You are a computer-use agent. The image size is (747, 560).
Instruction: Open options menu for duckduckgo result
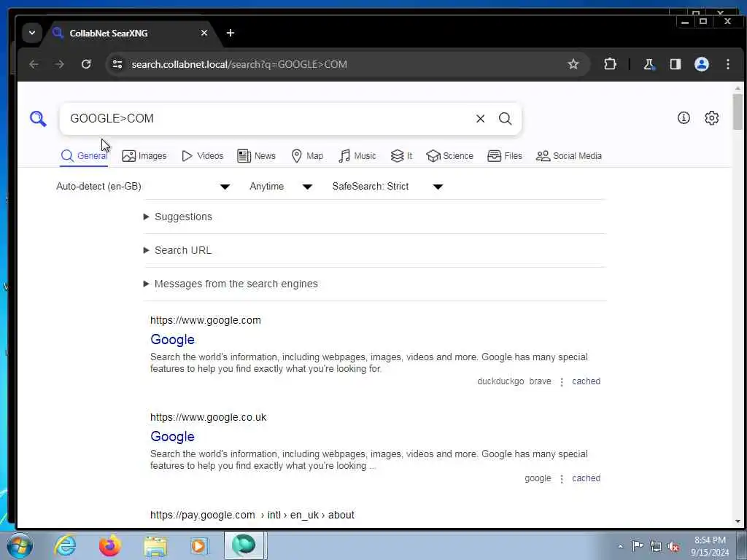pyautogui.click(x=562, y=382)
